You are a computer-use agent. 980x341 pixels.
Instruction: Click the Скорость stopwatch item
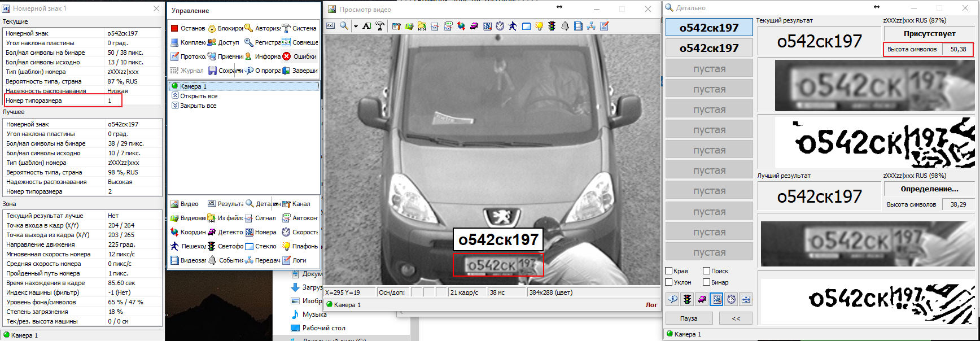tap(300, 232)
